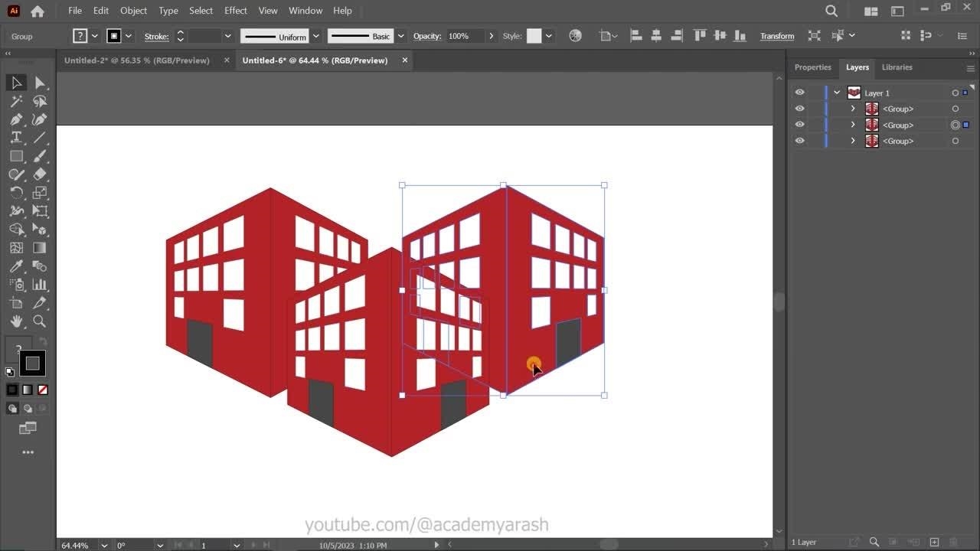Image resolution: width=980 pixels, height=551 pixels.
Task: Hide Layer 1 using eye icon
Action: click(799, 93)
